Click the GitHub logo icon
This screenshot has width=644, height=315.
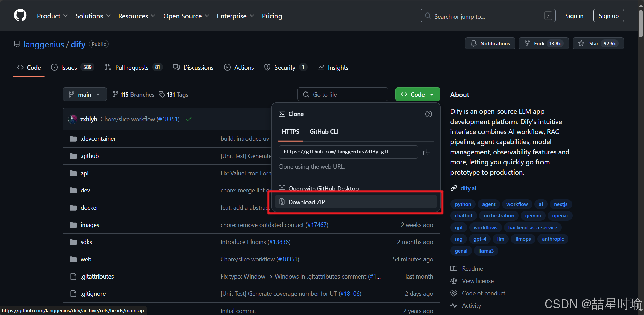(20, 16)
